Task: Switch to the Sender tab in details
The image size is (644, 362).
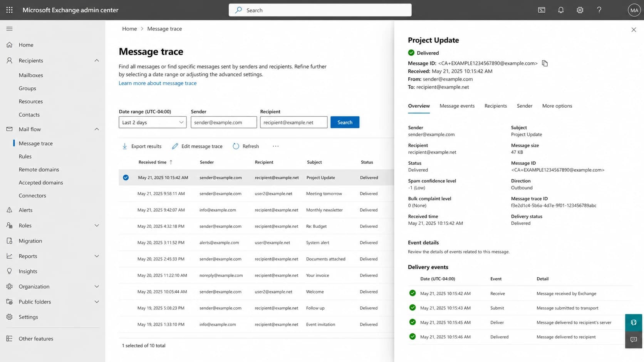Action: (524, 106)
